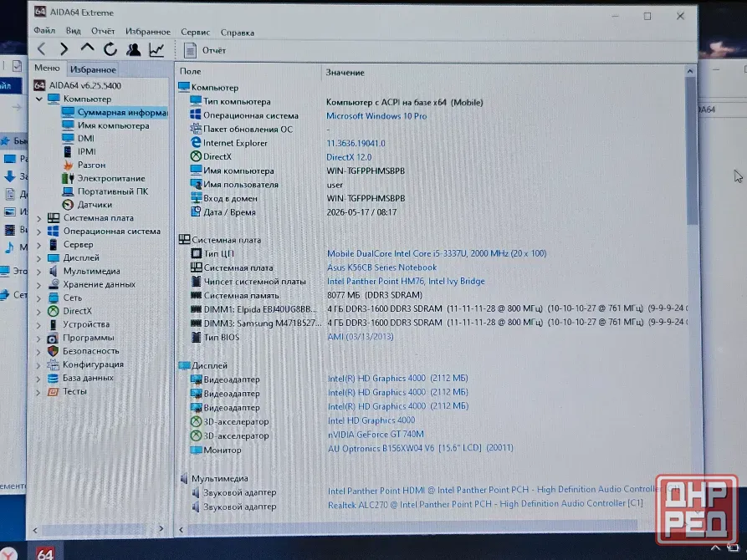This screenshot has height=560, width=747.
Task: Click the DMI monitor icon in the tree
Action: click(x=68, y=139)
